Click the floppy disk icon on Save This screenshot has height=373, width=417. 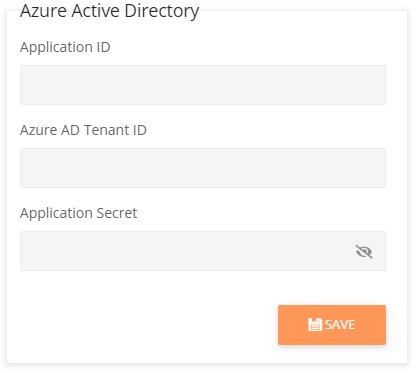315,324
